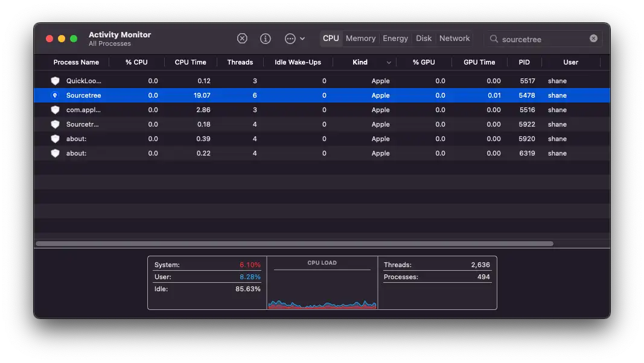This screenshot has height=363, width=644.
Task: Select the com.appl... process row
Action: click(322, 110)
